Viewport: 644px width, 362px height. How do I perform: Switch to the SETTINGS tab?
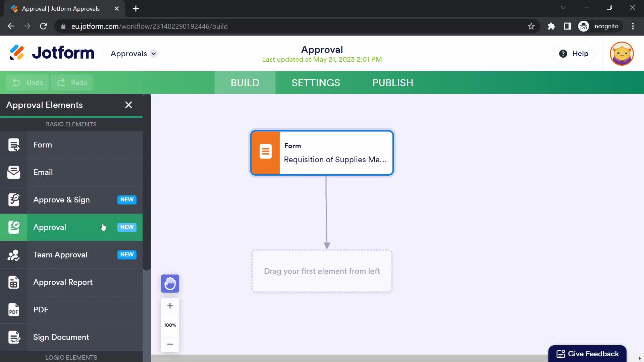316,83
